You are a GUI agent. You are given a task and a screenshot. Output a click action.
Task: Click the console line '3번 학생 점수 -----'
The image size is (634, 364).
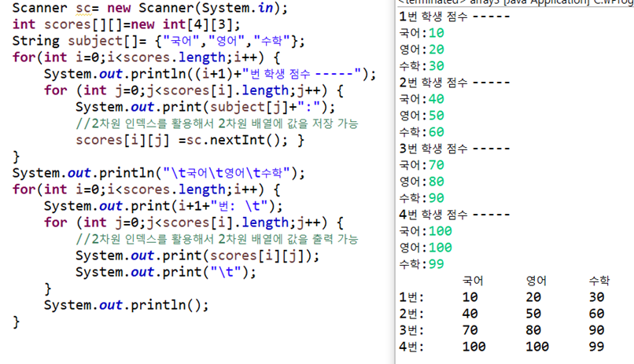click(455, 149)
